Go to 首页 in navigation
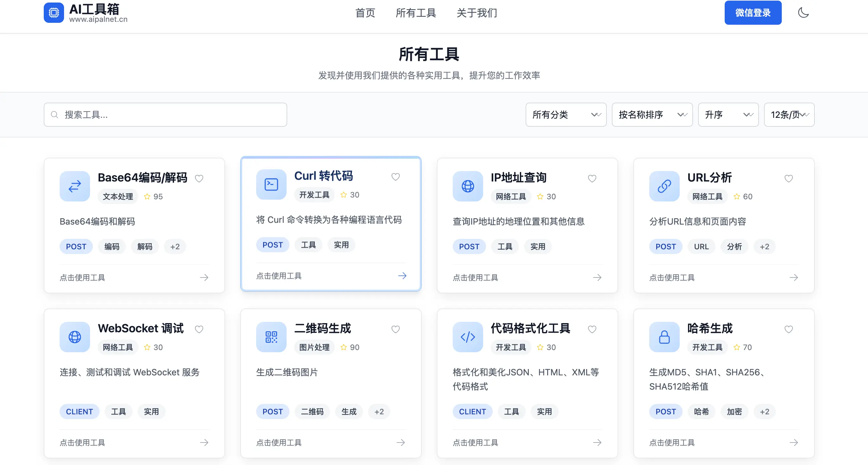868x465 pixels. (365, 13)
